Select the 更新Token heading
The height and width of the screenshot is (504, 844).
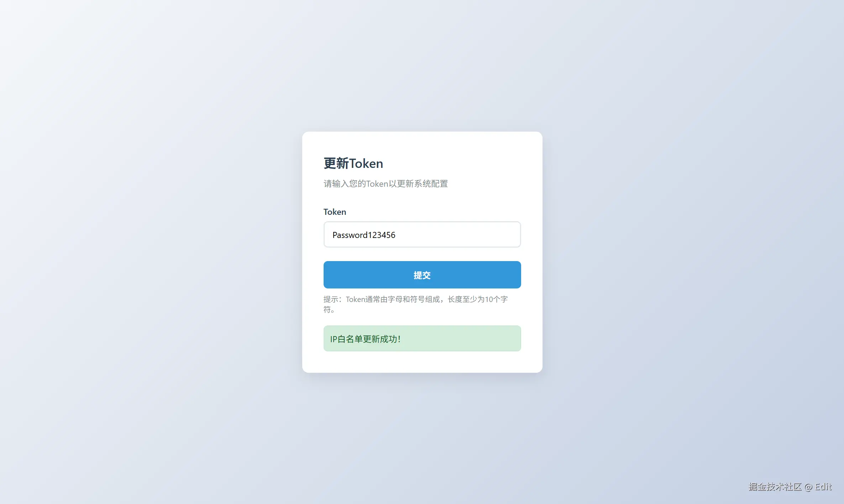point(353,163)
